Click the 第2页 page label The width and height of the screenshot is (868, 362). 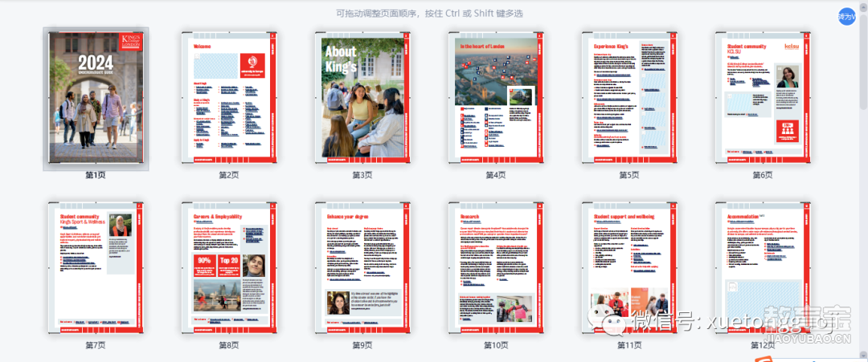(228, 175)
